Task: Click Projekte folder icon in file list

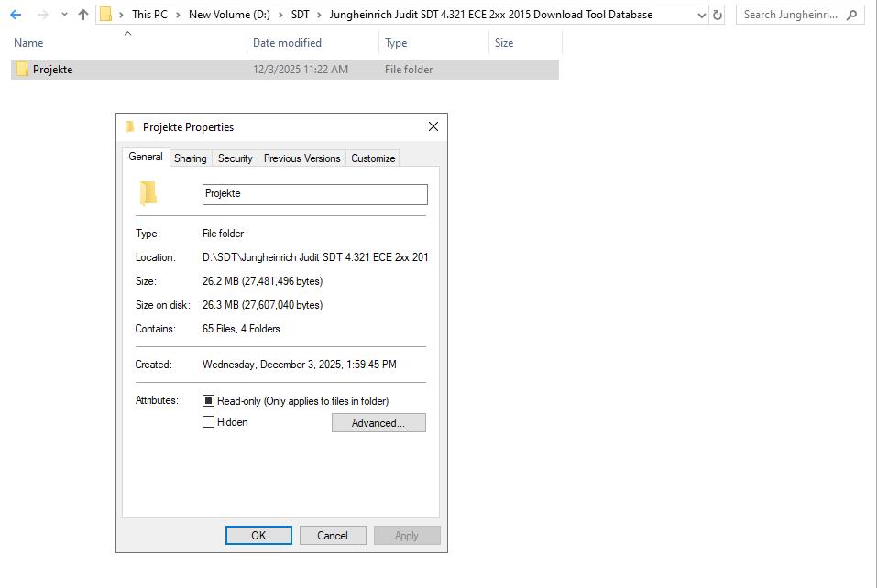Action: (22, 70)
